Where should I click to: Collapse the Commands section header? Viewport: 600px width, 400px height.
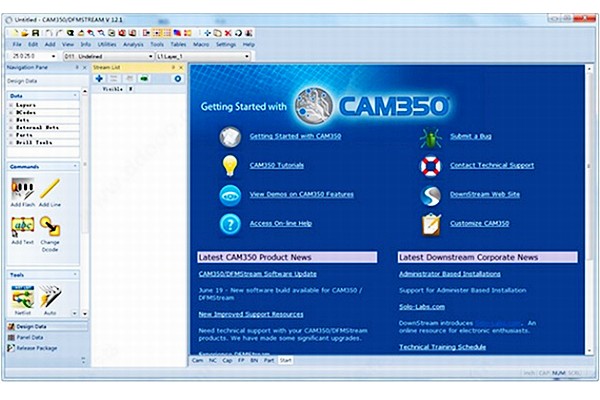click(75, 166)
